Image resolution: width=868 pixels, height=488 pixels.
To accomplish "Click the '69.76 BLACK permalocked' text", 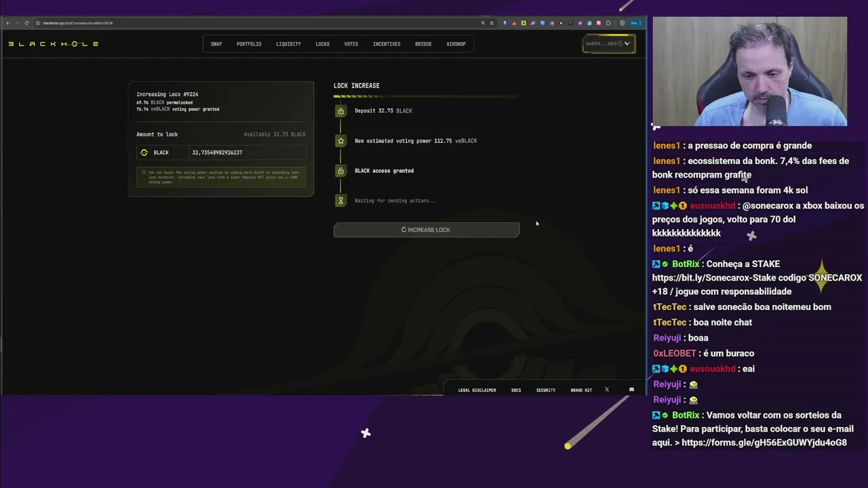I will coord(164,102).
